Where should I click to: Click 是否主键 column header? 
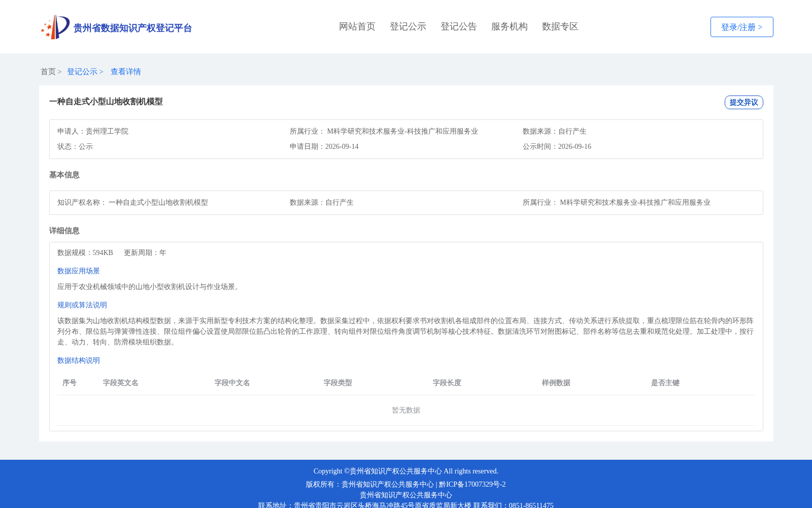pos(665,383)
